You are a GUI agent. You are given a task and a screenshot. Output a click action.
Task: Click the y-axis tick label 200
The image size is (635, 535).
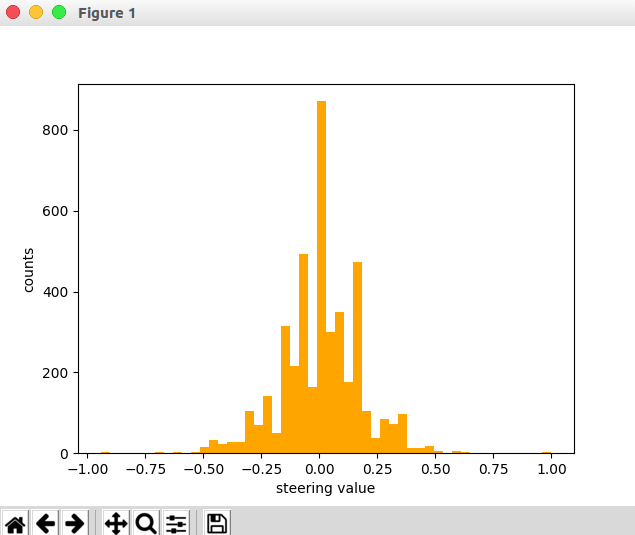(x=55, y=373)
